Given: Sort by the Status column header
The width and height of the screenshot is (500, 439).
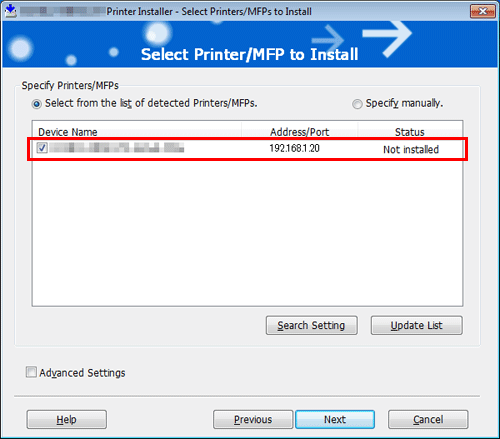Looking at the screenshot, I should coord(410,132).
